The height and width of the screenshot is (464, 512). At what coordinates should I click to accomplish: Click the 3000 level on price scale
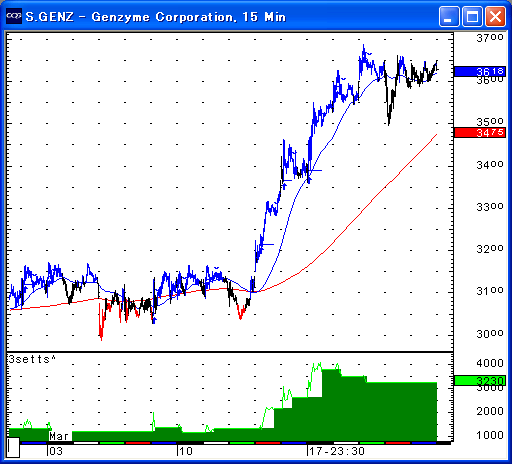pos(490,334)
